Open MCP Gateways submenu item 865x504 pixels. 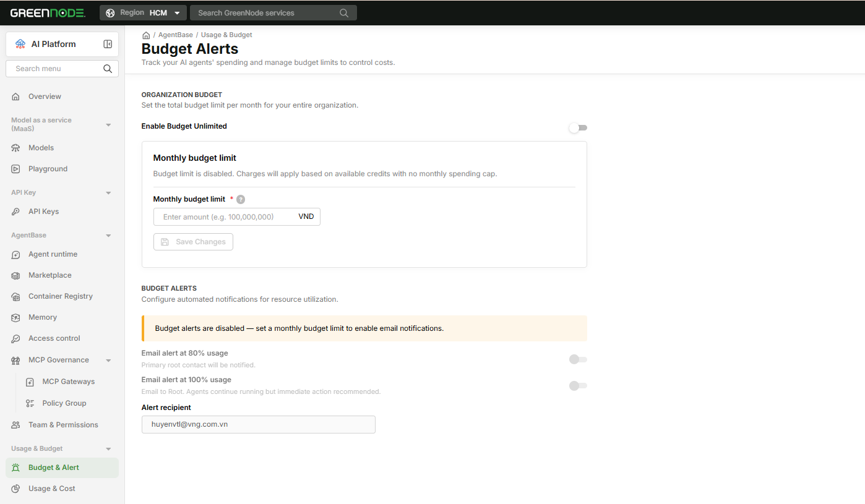[x=69, y=382]
